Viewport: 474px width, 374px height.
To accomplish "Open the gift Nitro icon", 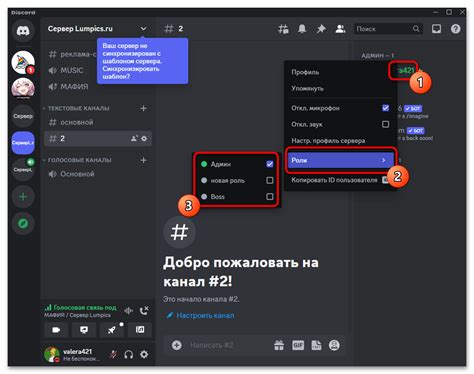I will coord(279,345).
